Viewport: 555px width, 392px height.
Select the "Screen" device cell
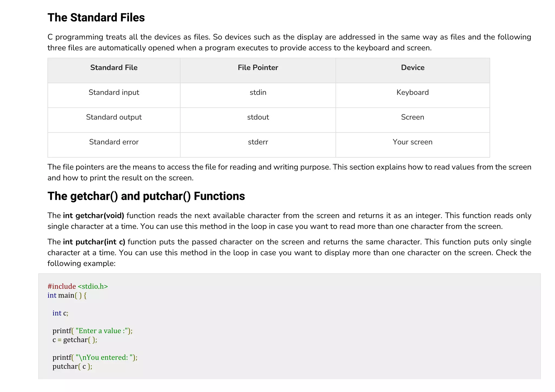coord(412,120)
